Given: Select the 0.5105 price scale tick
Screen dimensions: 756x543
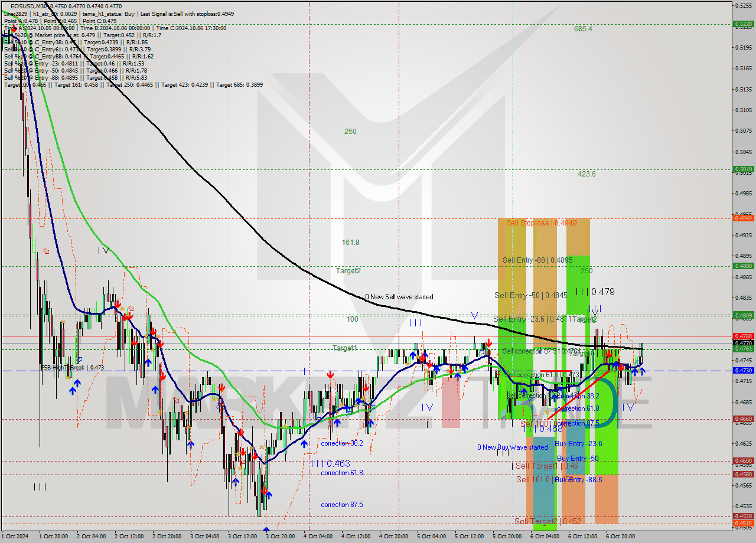Looking at the screenshot, I should tap(744, 110).
